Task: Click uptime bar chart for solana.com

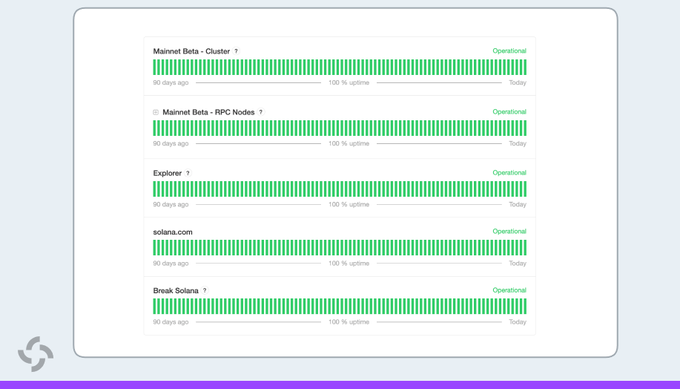Action: [x=340, y=248]
